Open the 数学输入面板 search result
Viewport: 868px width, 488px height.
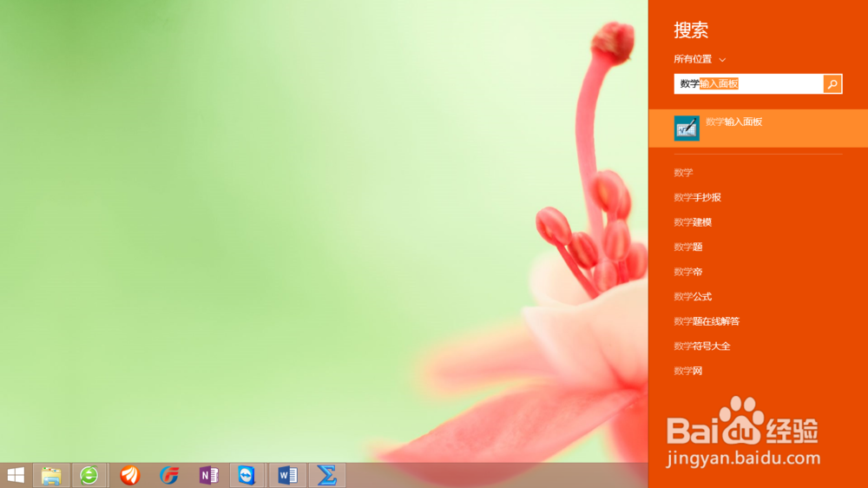pos(759,129)
